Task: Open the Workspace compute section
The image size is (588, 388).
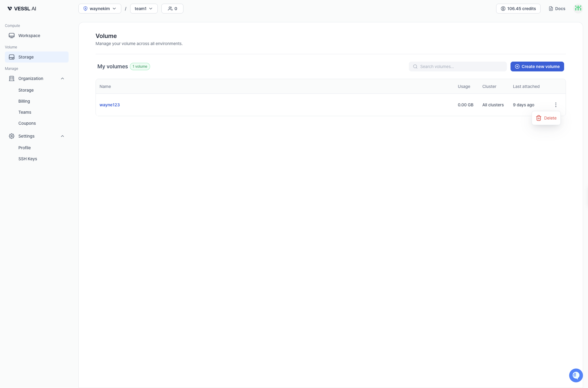Action: click(x=29, y=35)
